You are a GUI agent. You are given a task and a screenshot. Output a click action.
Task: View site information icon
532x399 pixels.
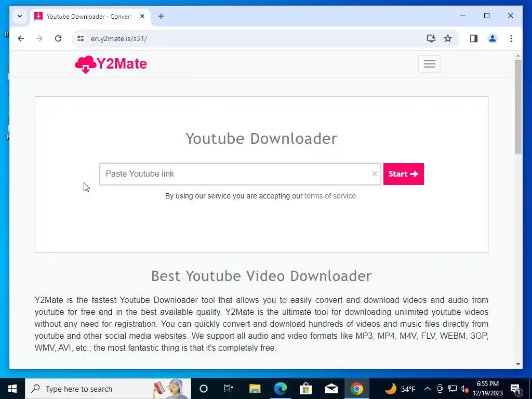[81, 38]
